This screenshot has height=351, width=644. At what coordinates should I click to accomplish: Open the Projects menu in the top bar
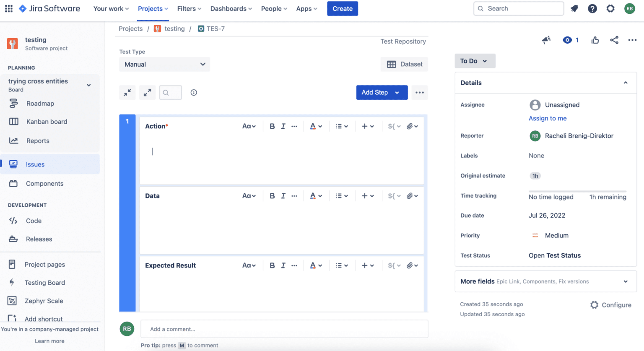[153, 8]
